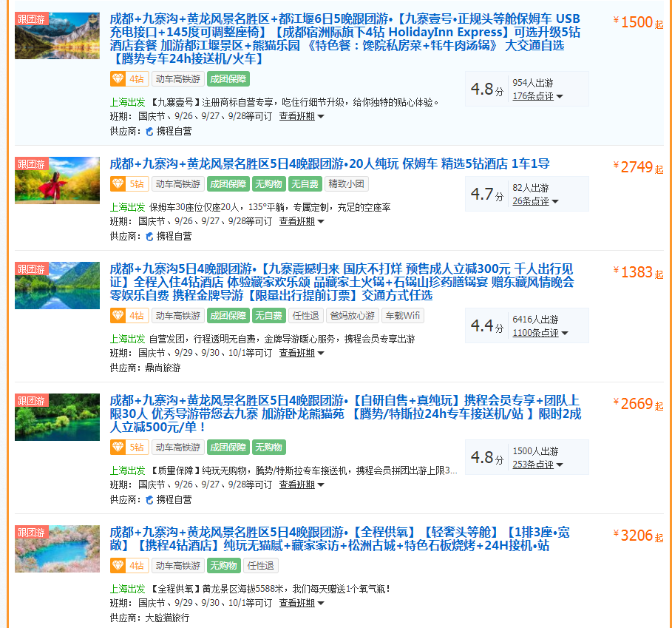Open 查看班期 for the ¥2749 tour
The height and width of the screenshot is (628, 672).
click(x=301, y=221)
